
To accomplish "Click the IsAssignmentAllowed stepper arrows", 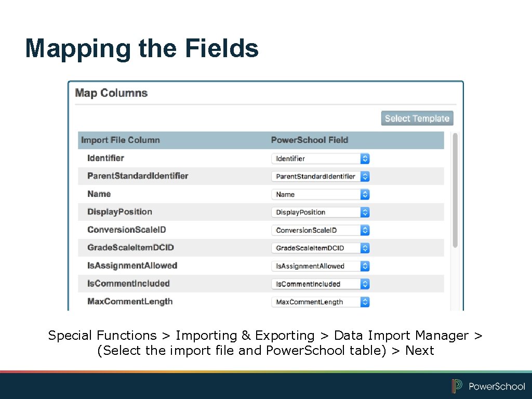I will (365, 265).
